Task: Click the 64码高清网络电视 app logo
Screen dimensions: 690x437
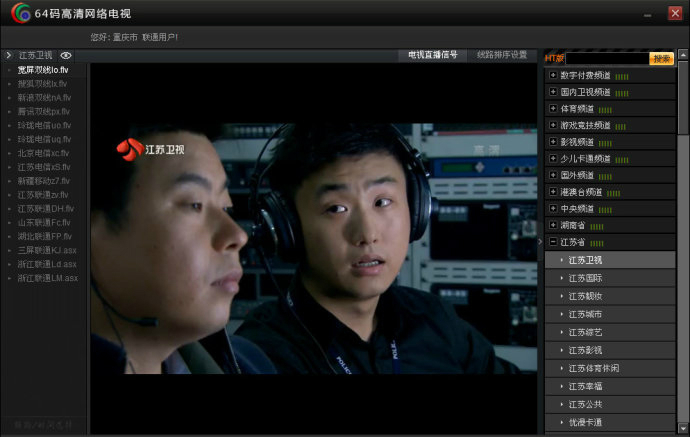Action: (x=20, y=13)
